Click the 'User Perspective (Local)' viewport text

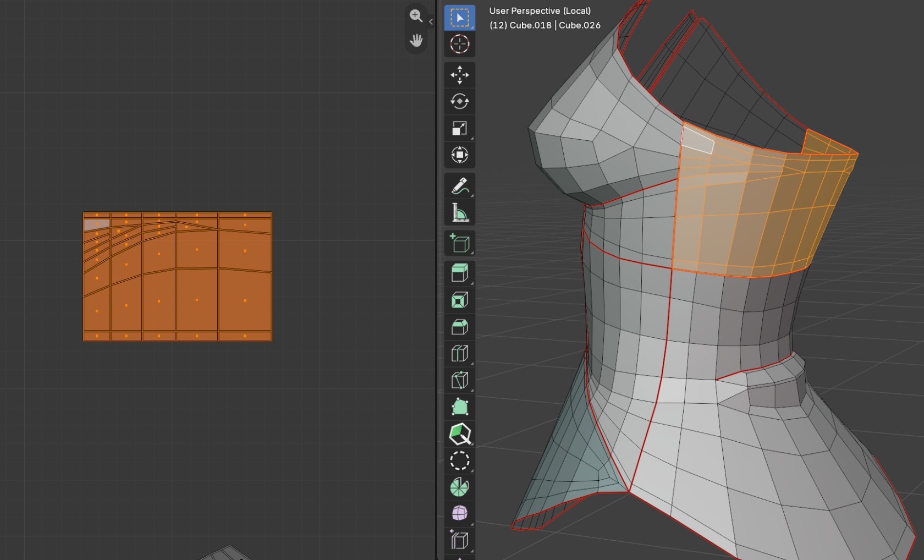click(540, 11)
